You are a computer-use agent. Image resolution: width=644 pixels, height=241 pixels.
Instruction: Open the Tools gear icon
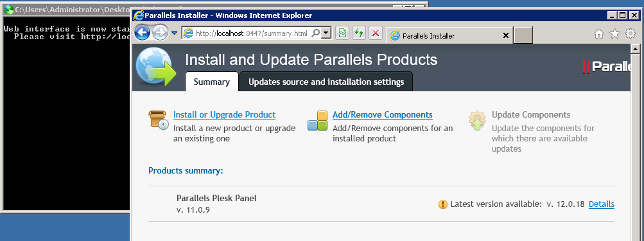(630, 33)
